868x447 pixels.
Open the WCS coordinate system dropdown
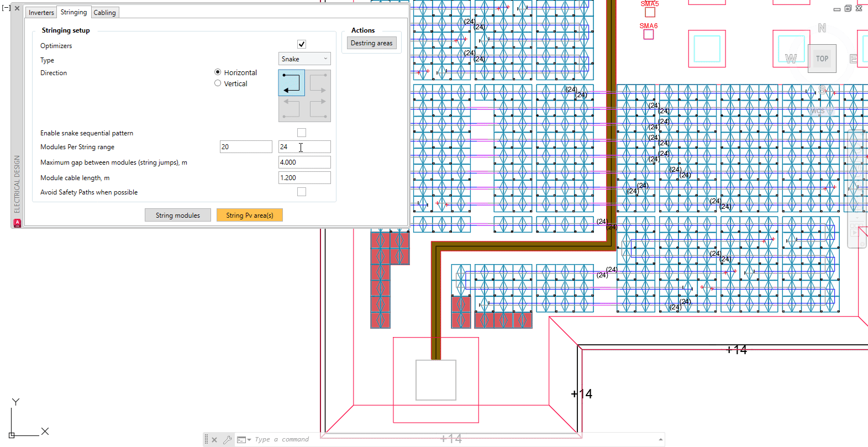tap(822, 111)
